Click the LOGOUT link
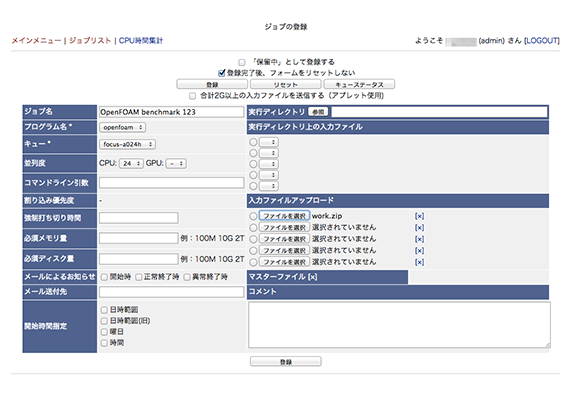Image resolution: width=570 pixels, height=396 pixels. click(x=542, y=41)
